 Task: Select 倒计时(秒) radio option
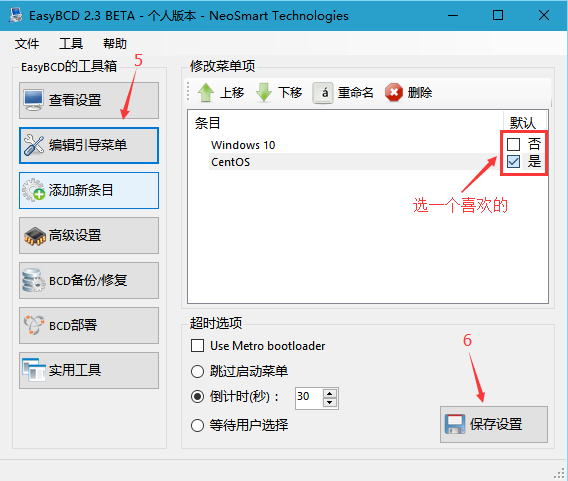(x=197, y=397)
